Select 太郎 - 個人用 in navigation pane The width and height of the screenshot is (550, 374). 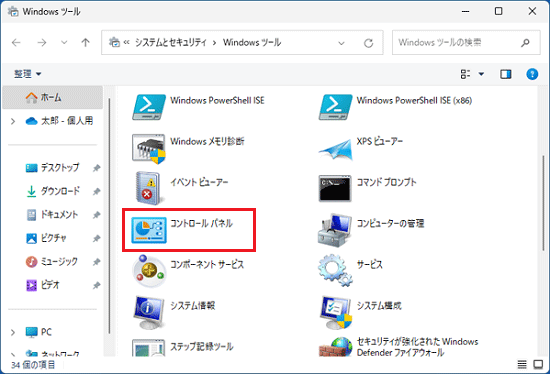click(x=59, y=121)
